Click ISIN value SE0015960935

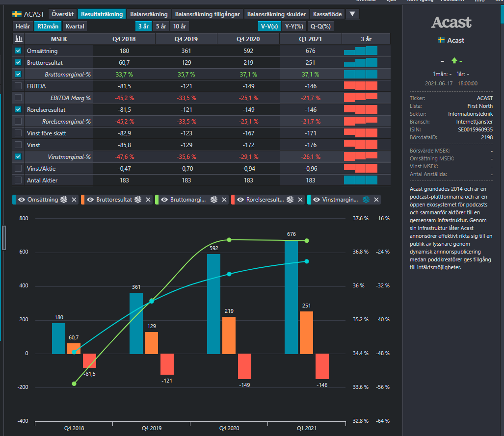(476, 129)
